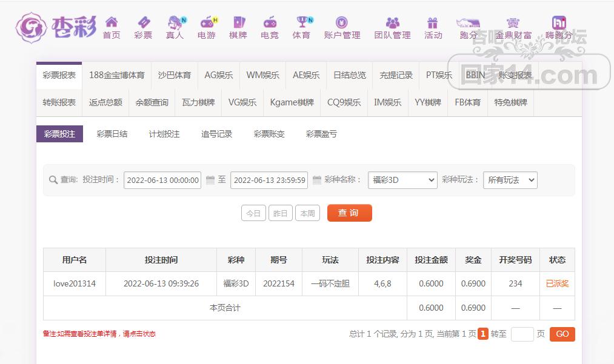Open the 真人 live casino icon
This screenshot has width=614, height=364.
(176, 22)
